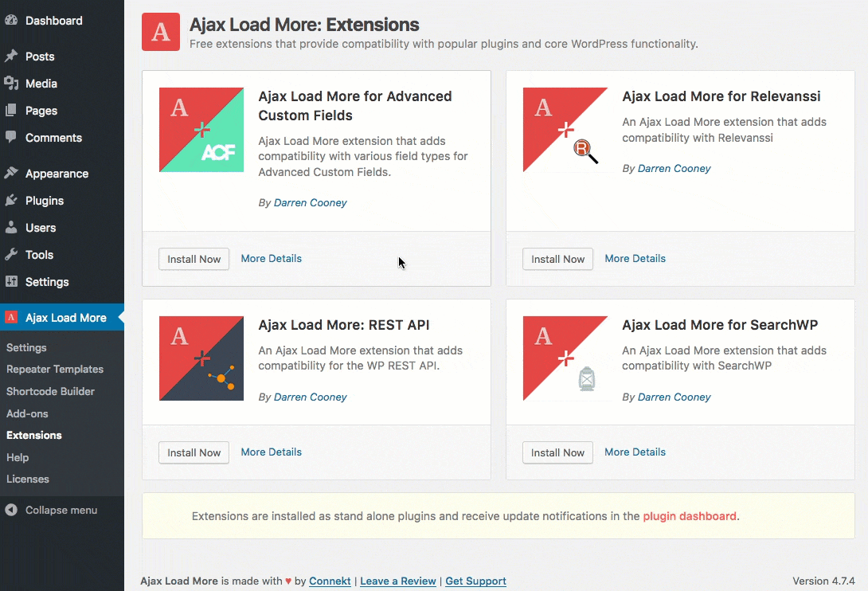Click the Ajax Load More: REST API title
The height and width of the screenshot is (591, 868).
click(x=344, y=325)
